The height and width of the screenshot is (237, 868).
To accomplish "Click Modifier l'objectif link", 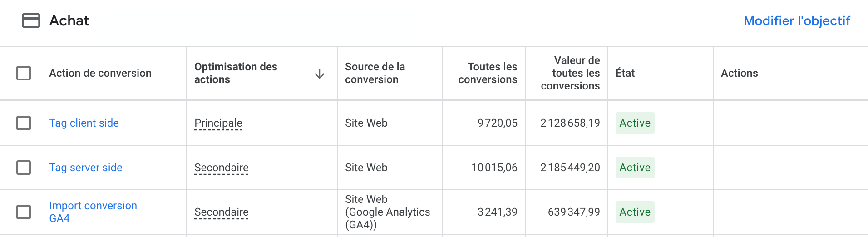I will (x=797, y=21).
